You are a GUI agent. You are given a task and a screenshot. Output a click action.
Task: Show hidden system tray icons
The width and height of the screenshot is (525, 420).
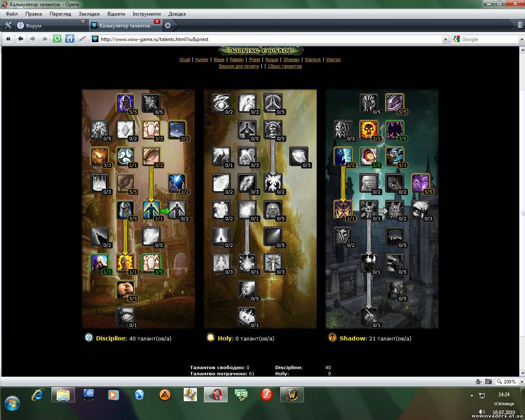coord(472,395)
